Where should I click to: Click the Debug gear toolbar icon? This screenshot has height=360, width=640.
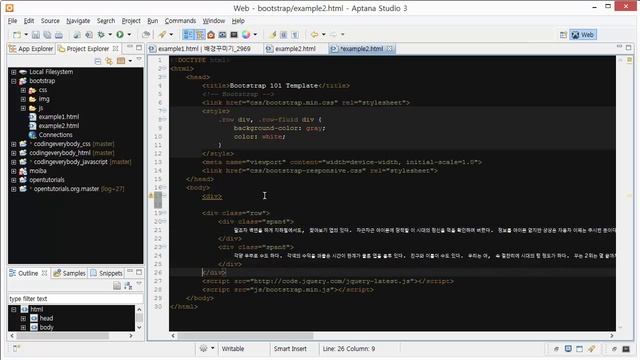101,35
